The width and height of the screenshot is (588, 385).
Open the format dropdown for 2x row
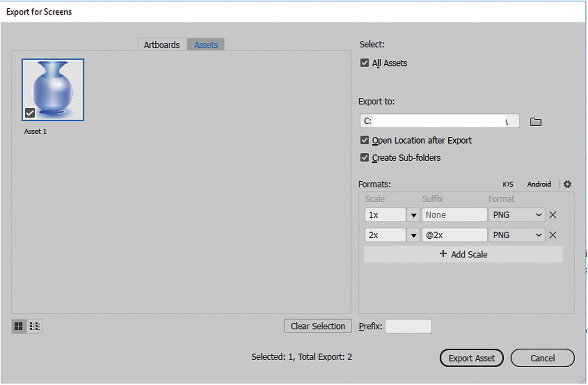pos(517,235)
